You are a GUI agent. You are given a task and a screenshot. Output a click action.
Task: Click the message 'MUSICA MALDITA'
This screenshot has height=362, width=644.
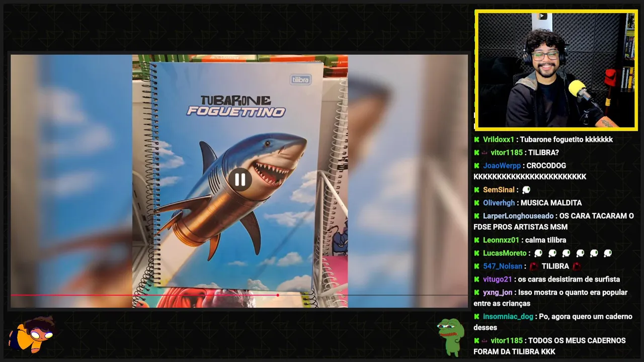pos(551,203)
